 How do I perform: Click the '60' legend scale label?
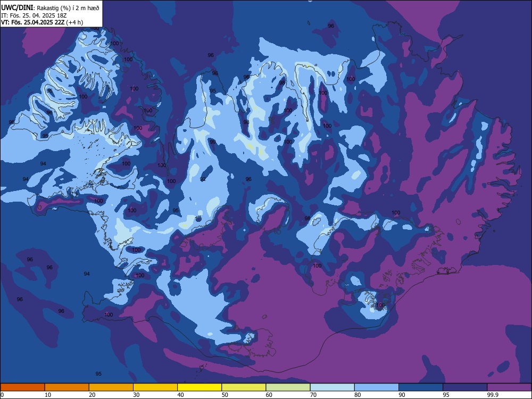click(269, 395)
